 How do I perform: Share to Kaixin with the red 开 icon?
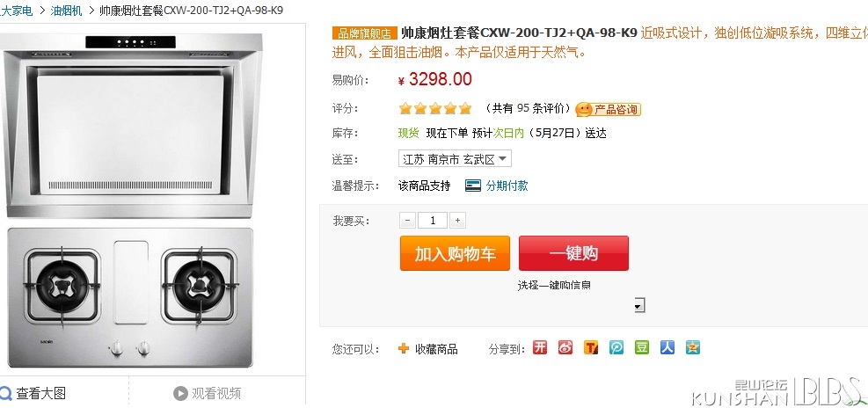coord(540,347)
